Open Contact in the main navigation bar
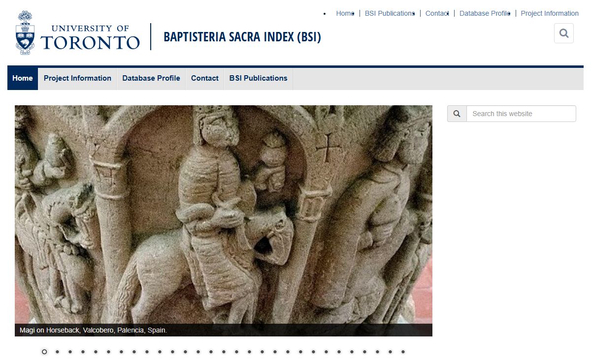 point(205,78)
